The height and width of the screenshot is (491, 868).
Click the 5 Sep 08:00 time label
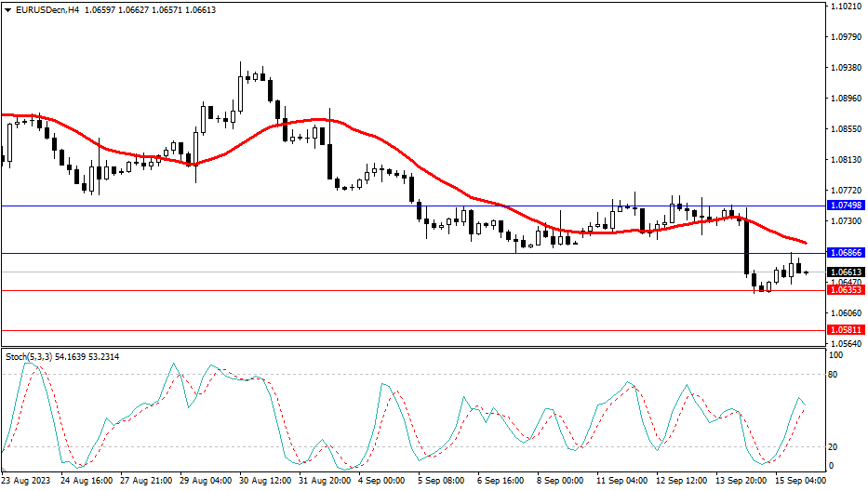[x=441, y=482]
